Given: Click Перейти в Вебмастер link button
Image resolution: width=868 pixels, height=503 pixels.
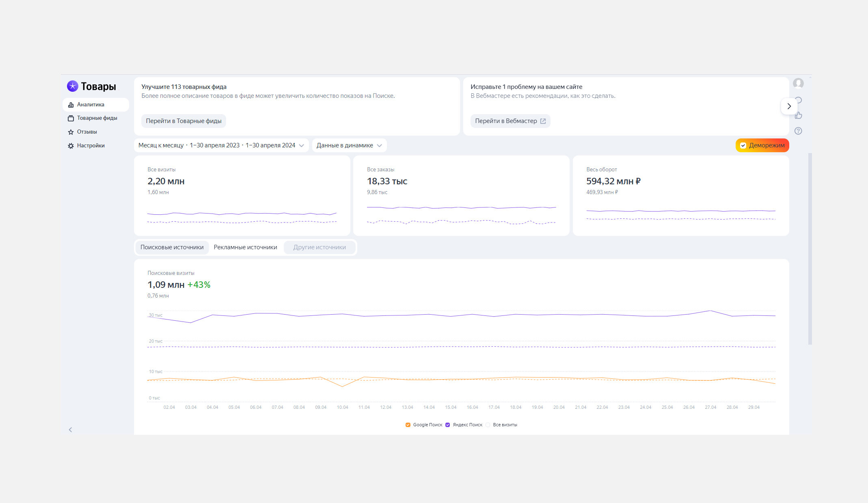Looking at the screenshot, I should (x=510, y=121).
